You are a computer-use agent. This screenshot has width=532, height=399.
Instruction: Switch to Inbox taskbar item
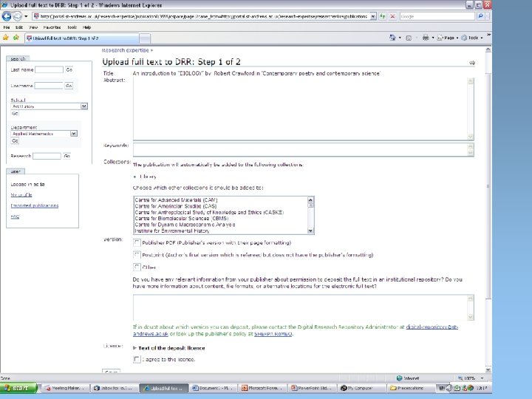tap(115, 388)
